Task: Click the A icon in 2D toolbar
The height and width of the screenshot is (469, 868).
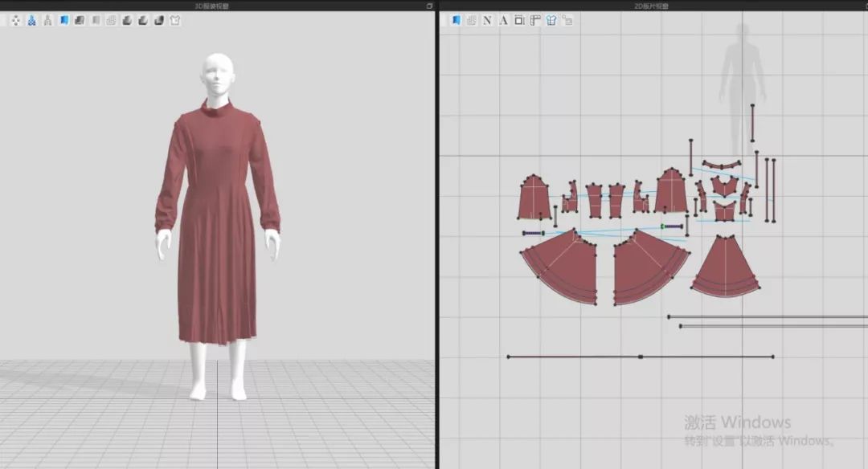Action: point(503,20)
